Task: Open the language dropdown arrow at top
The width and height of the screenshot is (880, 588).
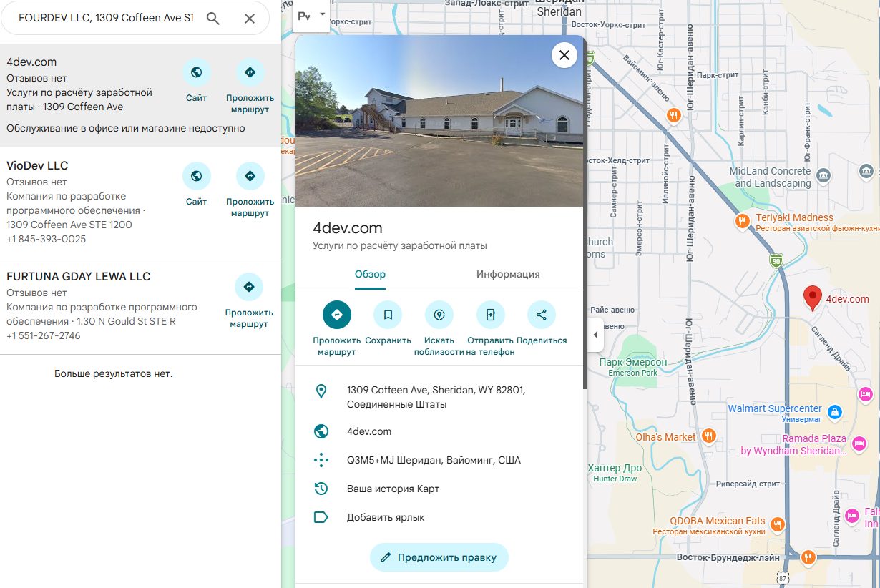Action: [x=322, y=14]
